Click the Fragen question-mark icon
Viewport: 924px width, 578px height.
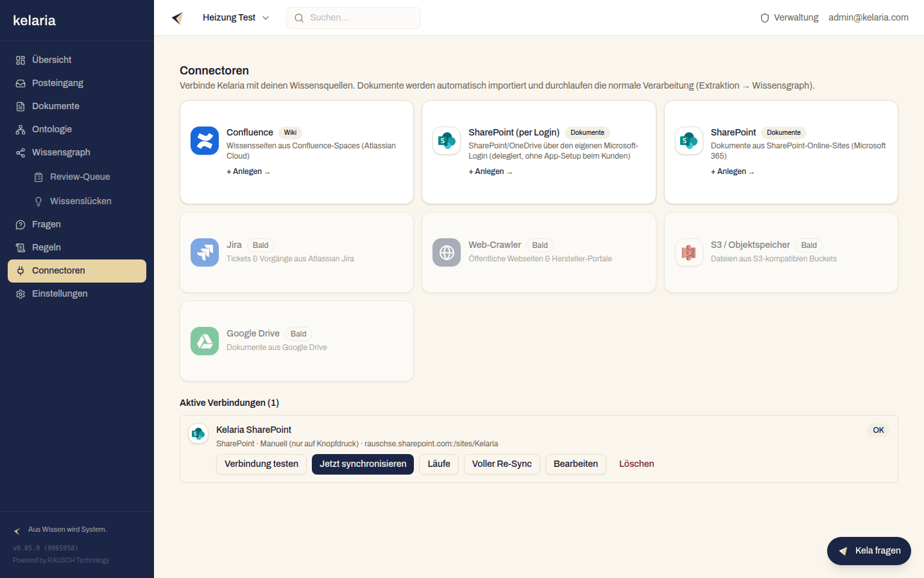[21, 225]
